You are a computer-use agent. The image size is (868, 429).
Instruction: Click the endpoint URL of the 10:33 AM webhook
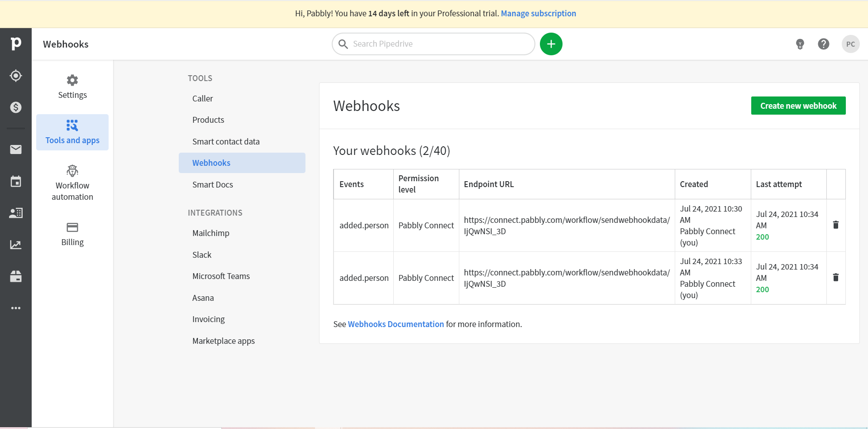[567, 278]
